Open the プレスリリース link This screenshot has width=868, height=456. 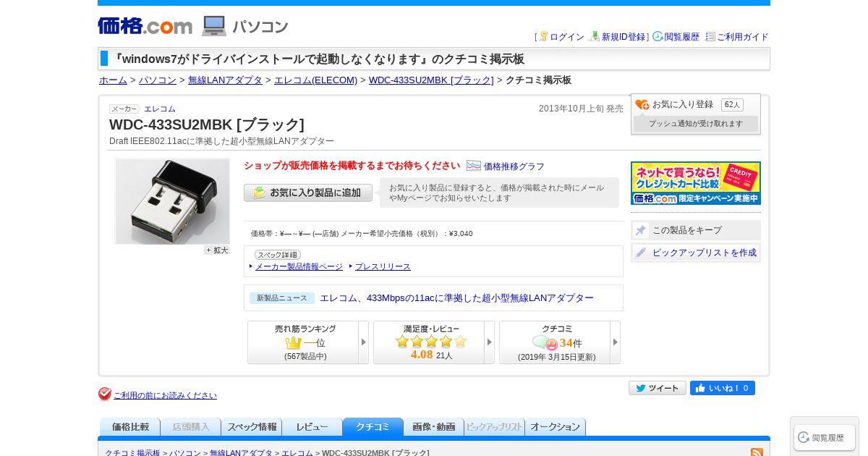(x=383, y=266)
